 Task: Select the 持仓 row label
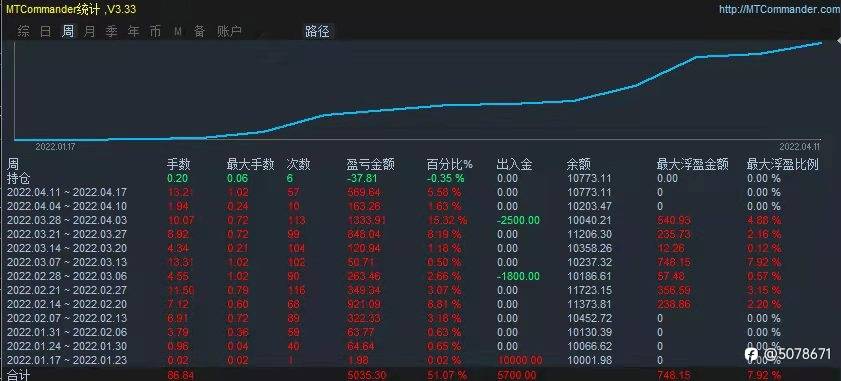tap(18, 178)
